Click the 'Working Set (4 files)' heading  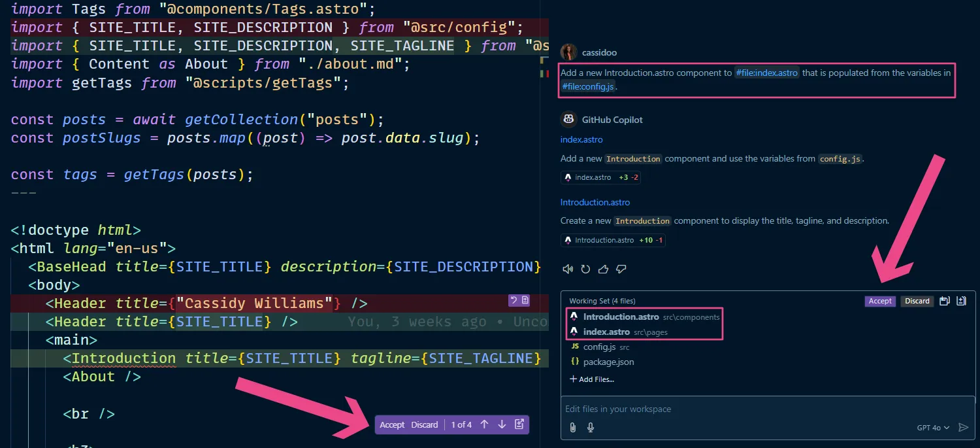602,301
